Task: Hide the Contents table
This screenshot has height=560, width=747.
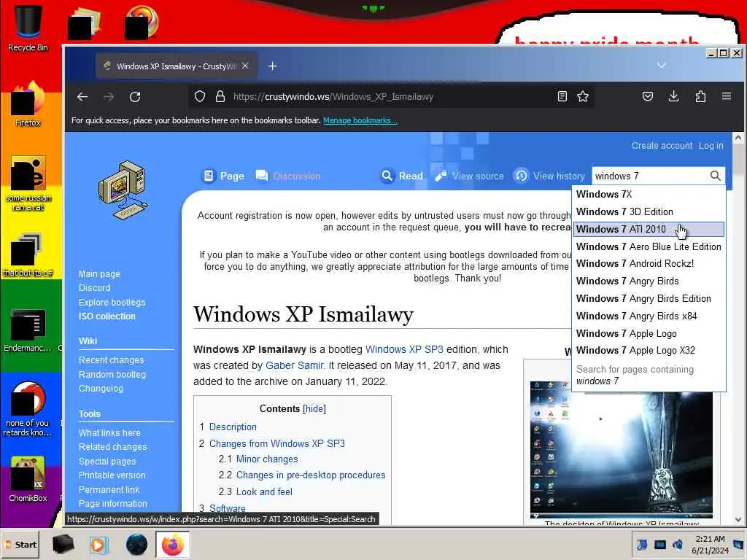Action: pos(314,408)
